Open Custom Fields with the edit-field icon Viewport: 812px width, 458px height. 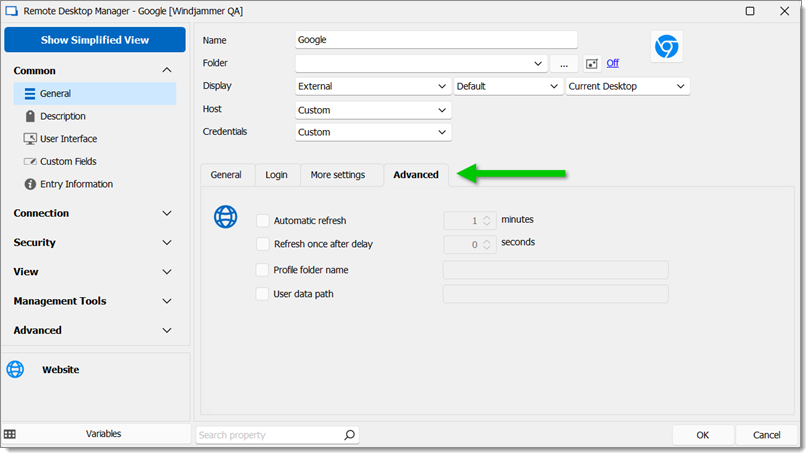30,162
